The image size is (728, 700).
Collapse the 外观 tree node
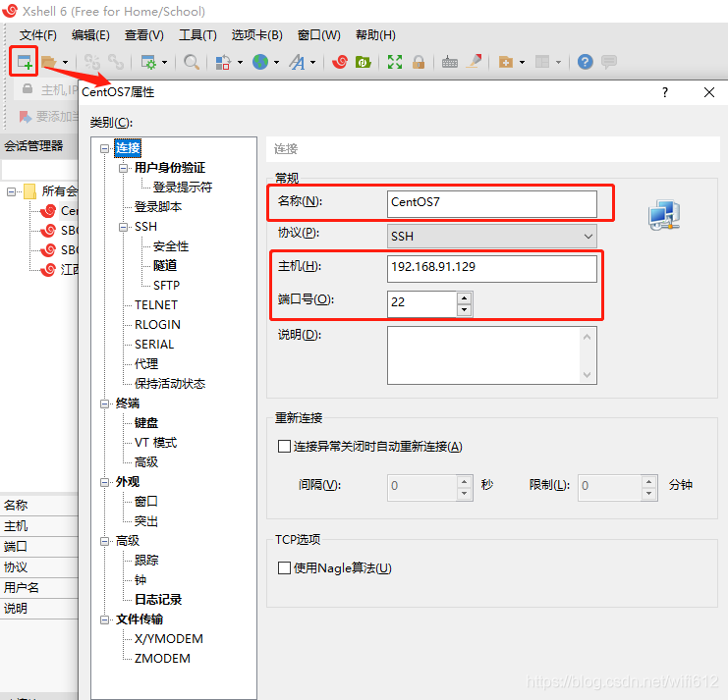tap(104, 482)
